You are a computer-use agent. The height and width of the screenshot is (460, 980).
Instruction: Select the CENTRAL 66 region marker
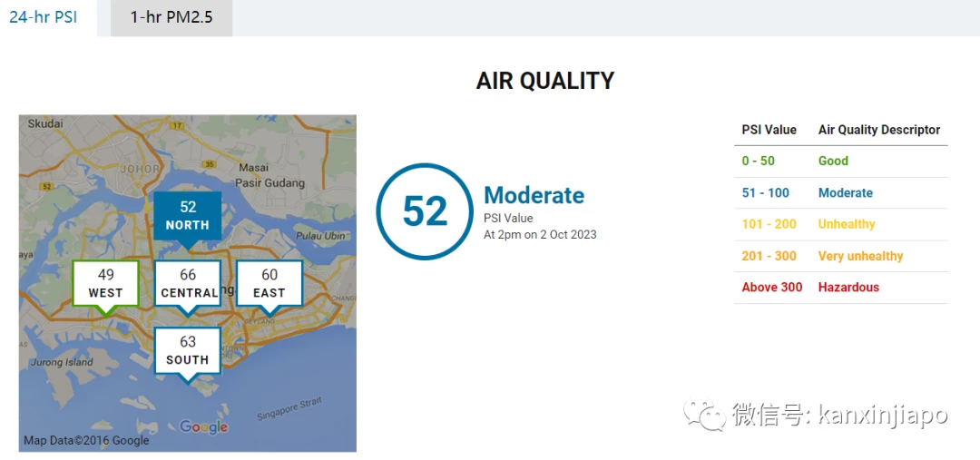[x=188, y=284]
